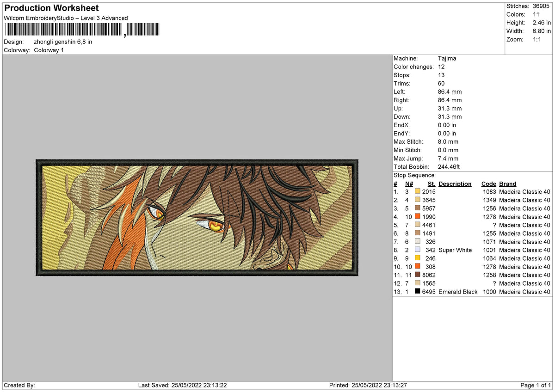
Task: Click the barcode below the Wilcom title
Action: pos(82,30)
